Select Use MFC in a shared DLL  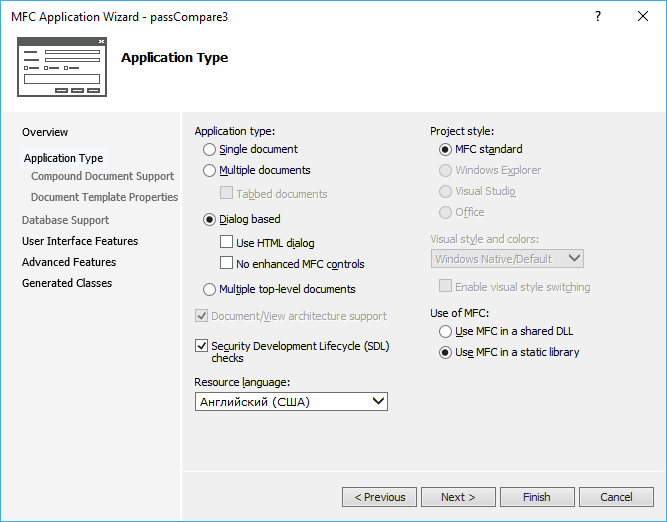pyautogui.click(x=445, y=331)
